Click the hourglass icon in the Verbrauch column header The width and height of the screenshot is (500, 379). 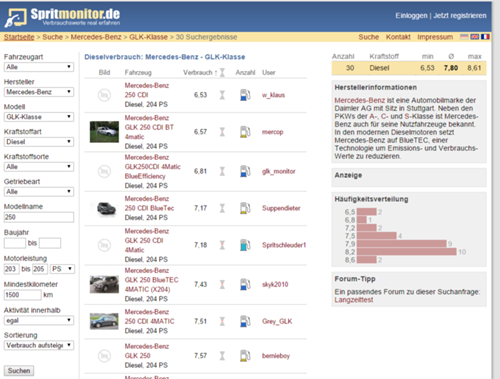(x=222, y=72)
